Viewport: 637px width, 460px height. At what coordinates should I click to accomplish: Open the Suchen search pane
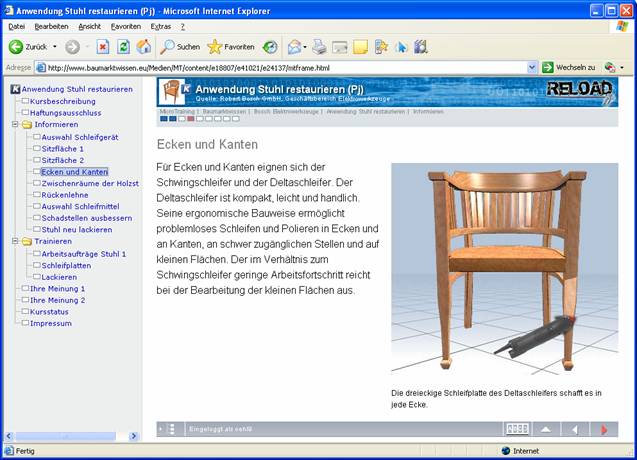tap(180, 47)
